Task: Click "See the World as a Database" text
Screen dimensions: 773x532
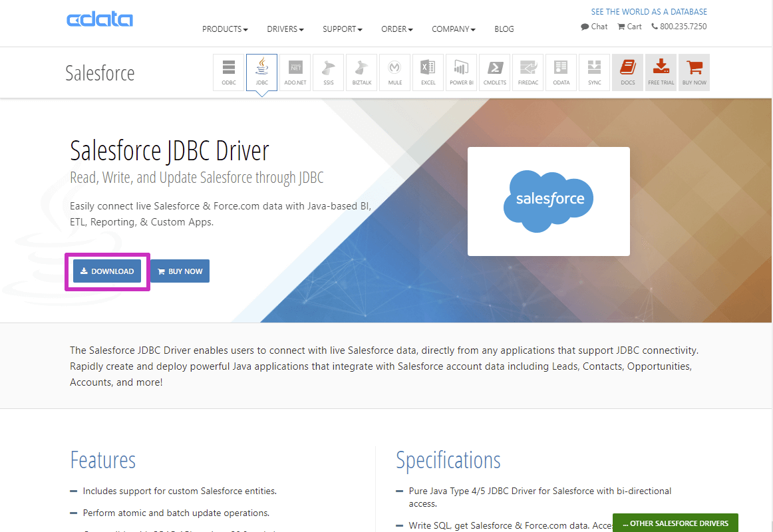Action: click(649, 12)
